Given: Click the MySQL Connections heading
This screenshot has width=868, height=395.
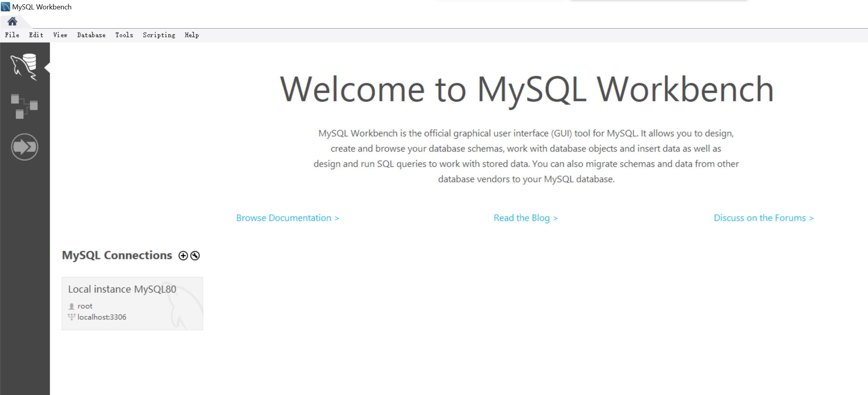Looking at the screenshot, I should click(117, 255).
